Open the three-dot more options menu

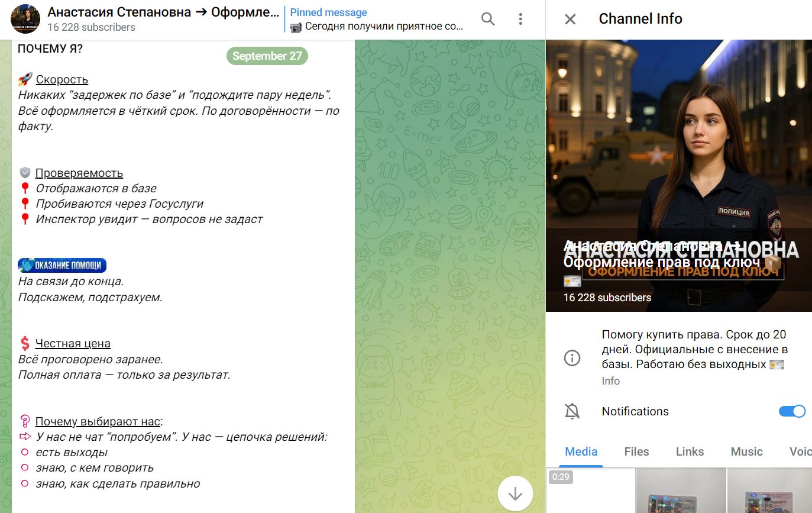(520, 19)
